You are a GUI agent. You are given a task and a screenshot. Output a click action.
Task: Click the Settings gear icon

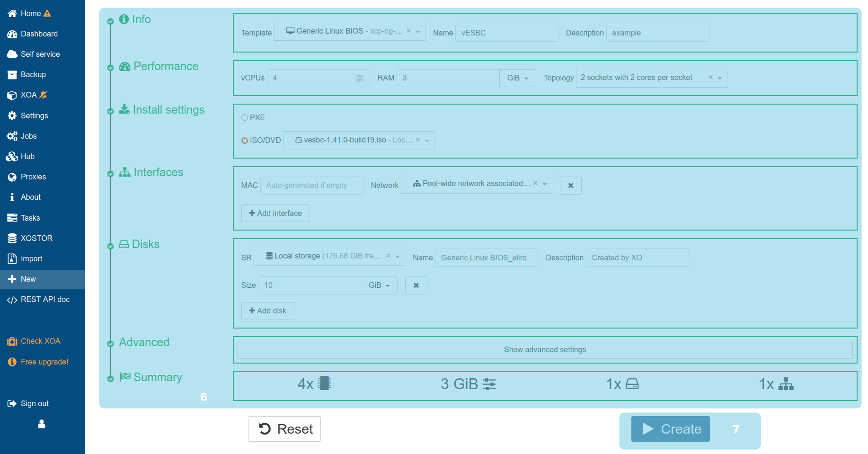pos(12,116)
